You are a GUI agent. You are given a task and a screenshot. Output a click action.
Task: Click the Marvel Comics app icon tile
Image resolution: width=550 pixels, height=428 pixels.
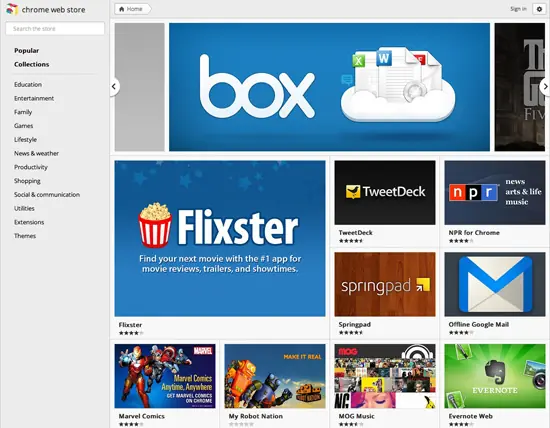coord(165,376)
